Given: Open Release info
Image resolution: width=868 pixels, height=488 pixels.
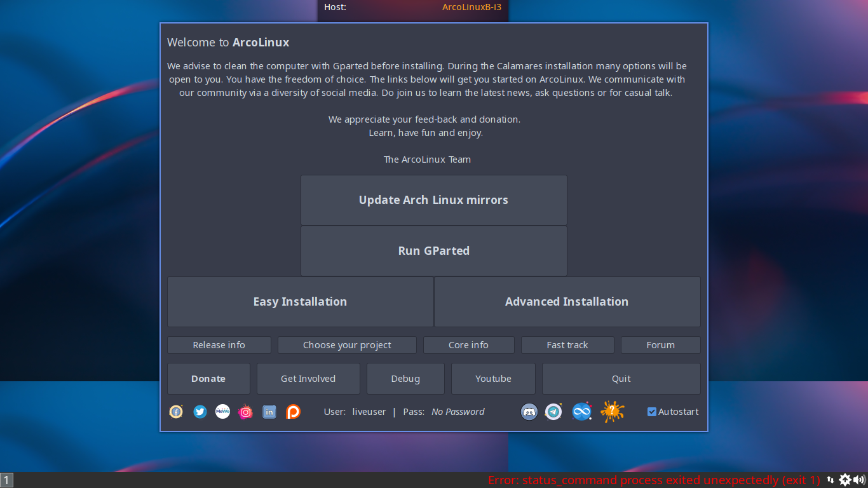Looking at the screenshot, I should click(219, 345).
